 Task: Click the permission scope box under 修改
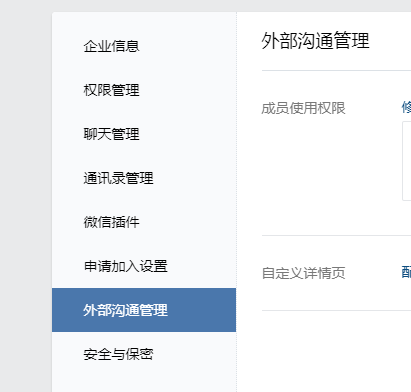pos(407,161)
